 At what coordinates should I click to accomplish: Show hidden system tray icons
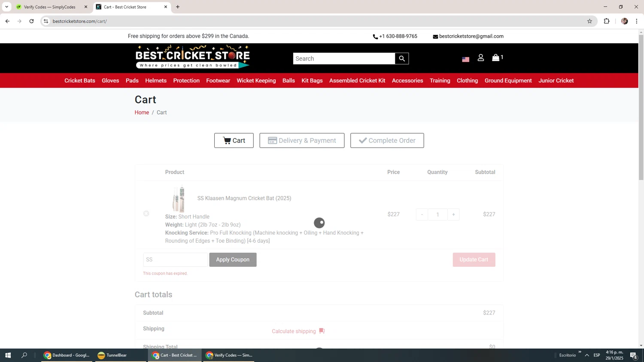587,355
